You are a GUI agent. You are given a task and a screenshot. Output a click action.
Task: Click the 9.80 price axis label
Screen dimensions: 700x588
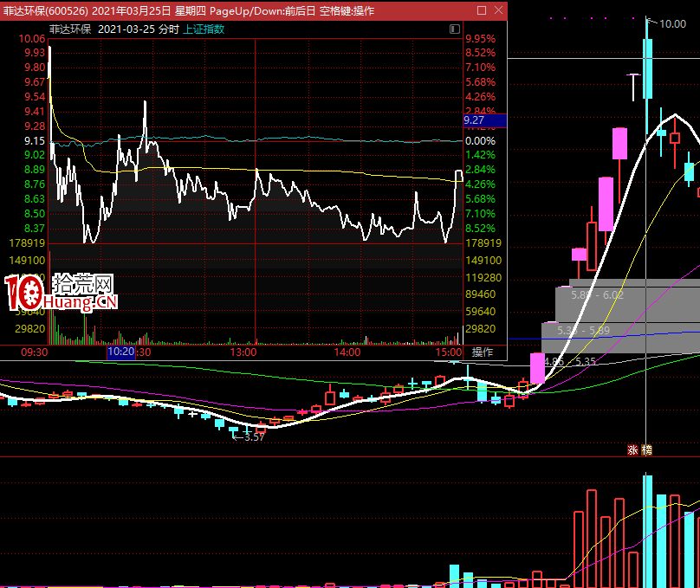point(35,68)
